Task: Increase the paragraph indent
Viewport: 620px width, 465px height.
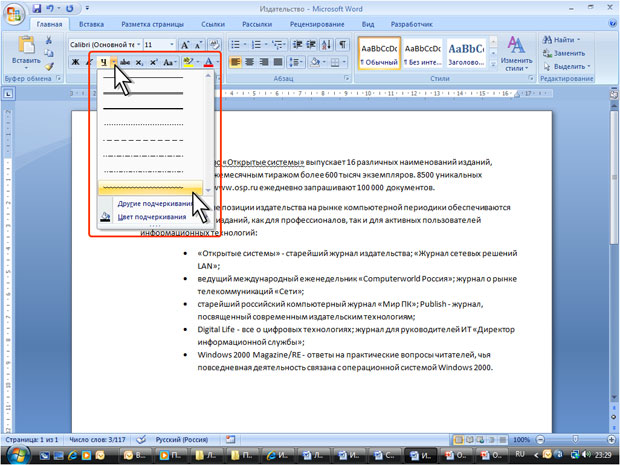Action: 311,44
